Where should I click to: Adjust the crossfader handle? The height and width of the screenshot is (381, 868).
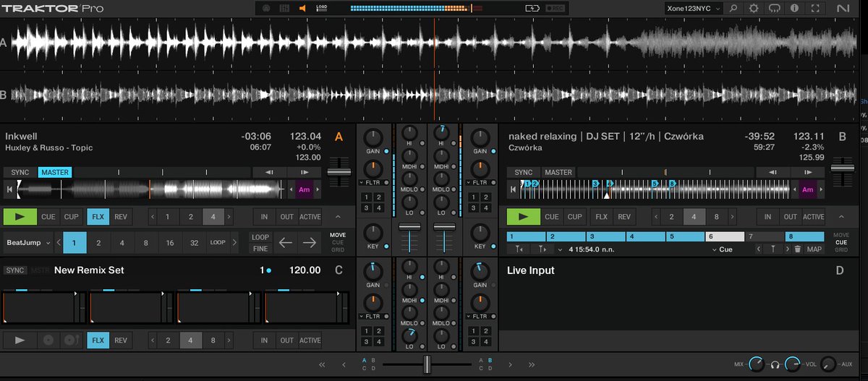pos(427,364)
